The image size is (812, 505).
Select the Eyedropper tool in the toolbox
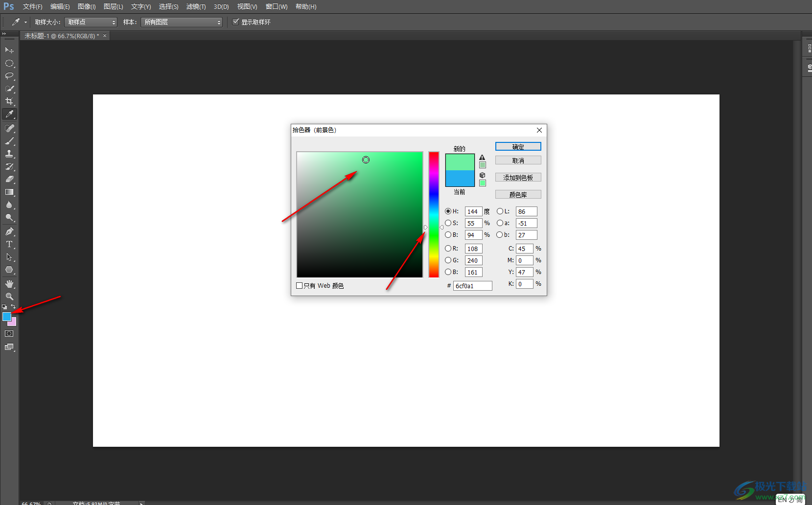[x=9, y=114]
